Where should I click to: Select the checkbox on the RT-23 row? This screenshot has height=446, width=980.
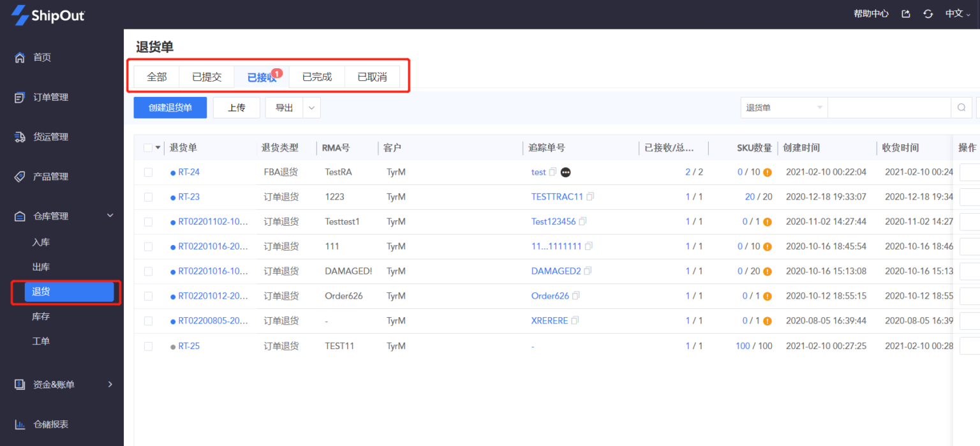148,197
